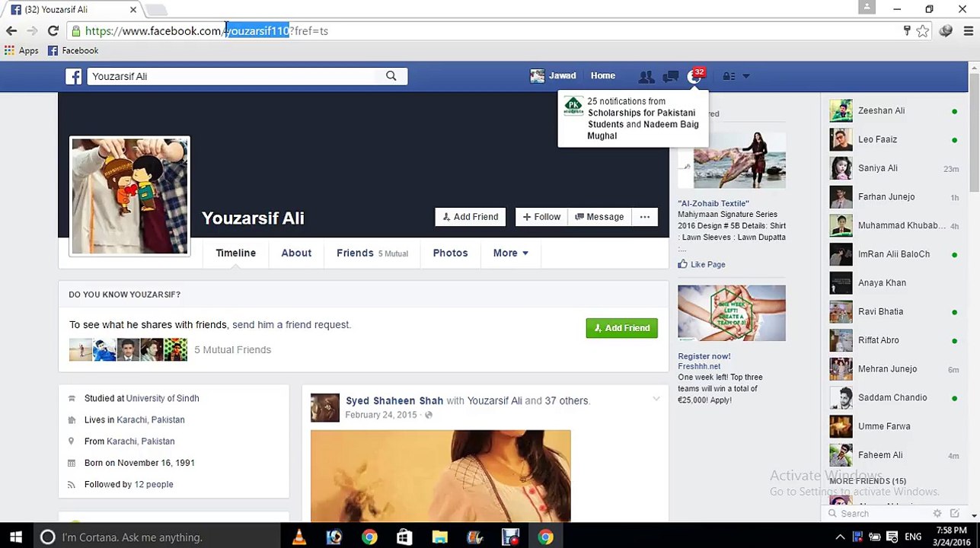This screenshot has width=980, height=548.
Task: Open the Chrome menu hamburger icon
Action: click(968, 31)
